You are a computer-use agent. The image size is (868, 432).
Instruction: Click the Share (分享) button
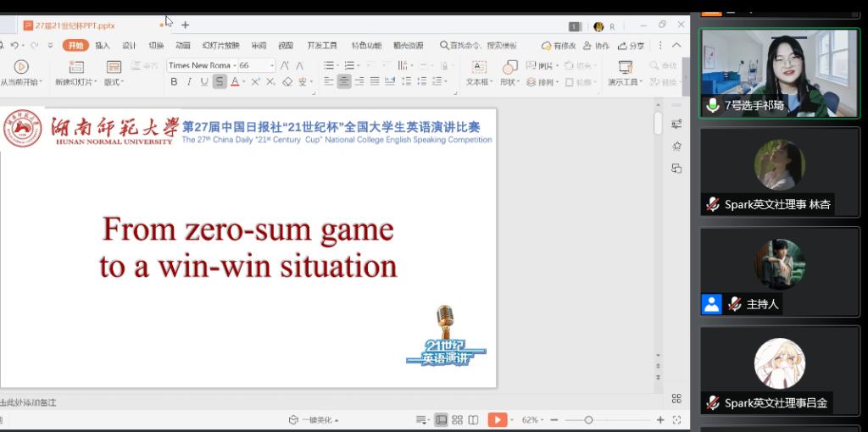point(632,46)
